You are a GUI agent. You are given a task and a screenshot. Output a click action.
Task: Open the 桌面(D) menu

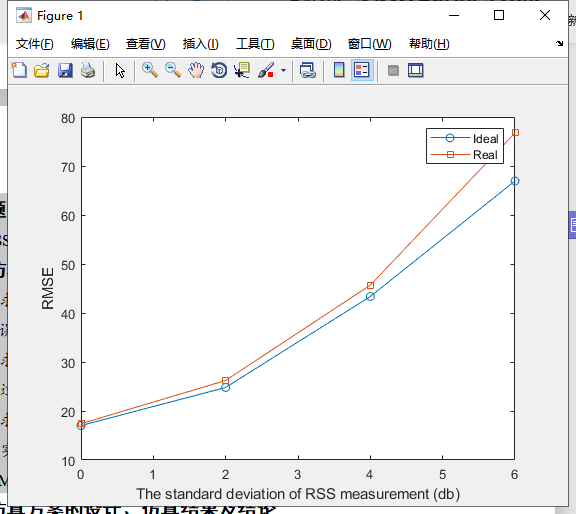(x=311, y=44)
